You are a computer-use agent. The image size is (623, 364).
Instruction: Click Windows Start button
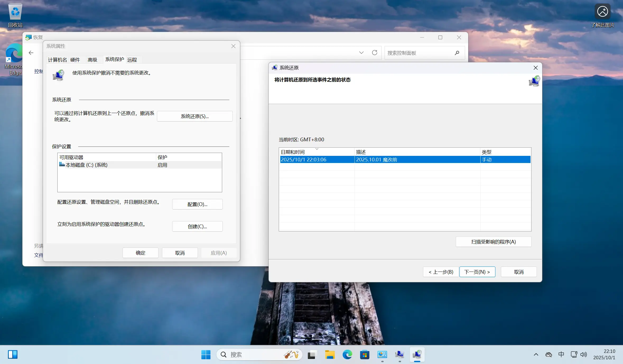pyautogui.click(x=206, y=354)
